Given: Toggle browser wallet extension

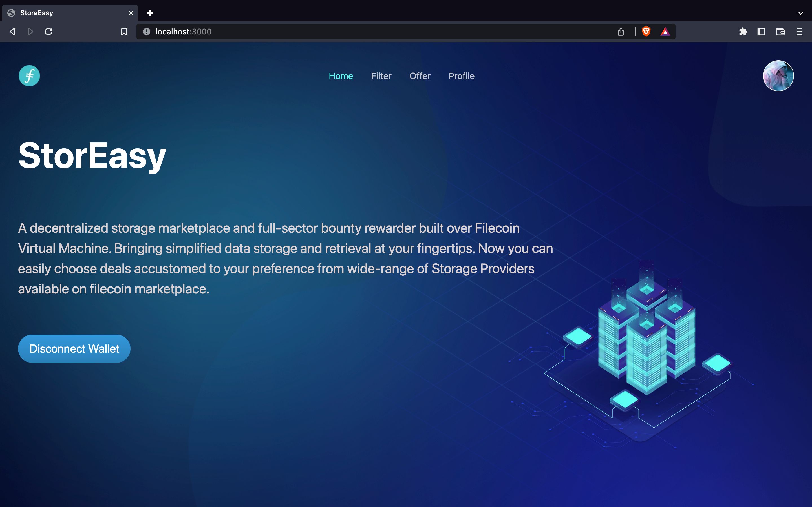Looking at the screenshot, I should click(x=780, y=31).
